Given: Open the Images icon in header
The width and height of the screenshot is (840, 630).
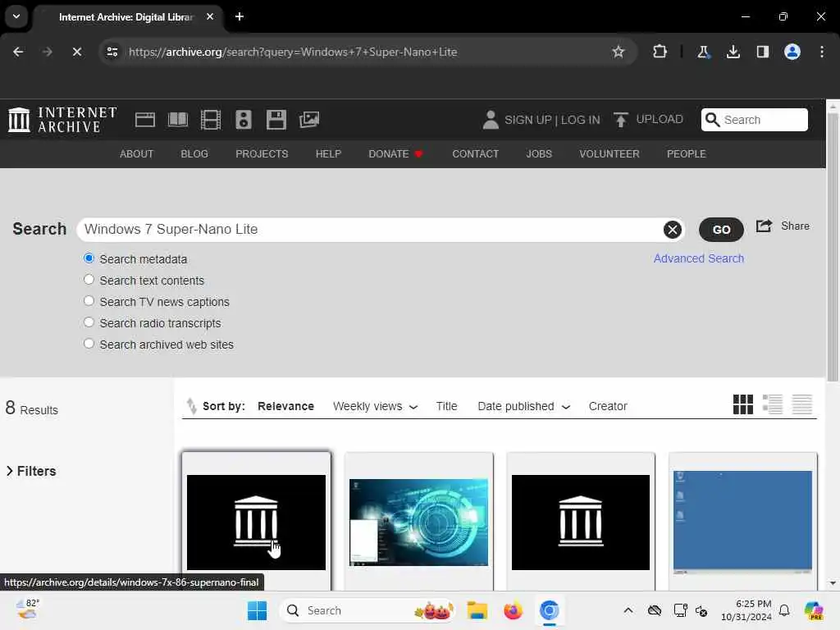Looking at the screenshot, I should click(x=309, y=120).
